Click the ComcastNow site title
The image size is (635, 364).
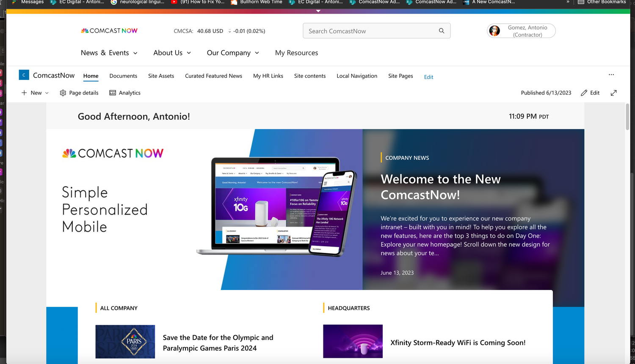(54, 75)
